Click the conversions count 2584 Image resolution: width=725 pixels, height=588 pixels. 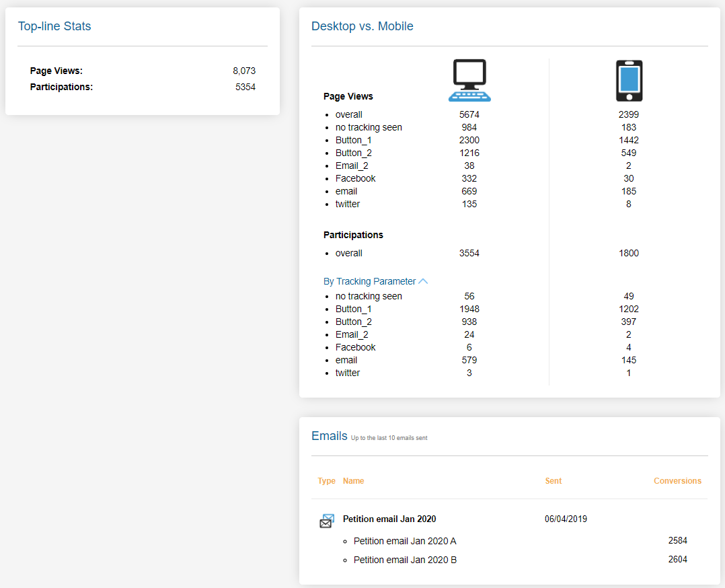678,540
